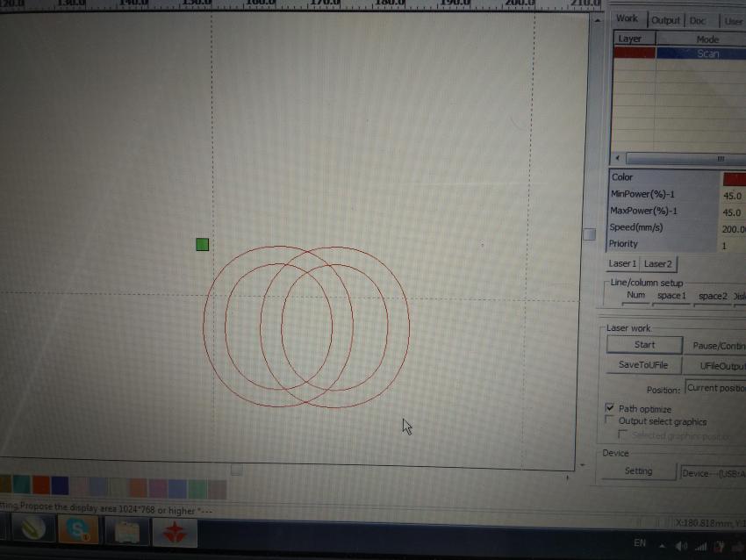Open Skype from the taskbar
746x560 pixels.
coord(79,530)
